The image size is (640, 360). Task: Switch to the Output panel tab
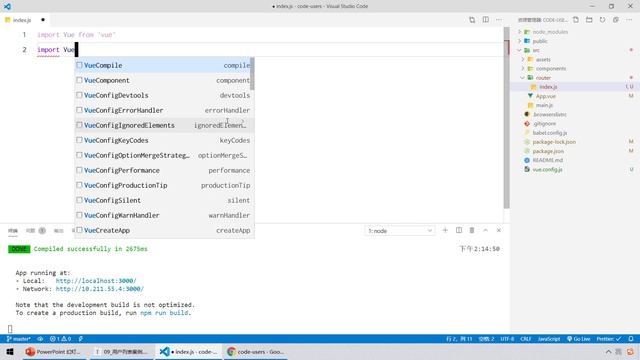tap(59, 231)
